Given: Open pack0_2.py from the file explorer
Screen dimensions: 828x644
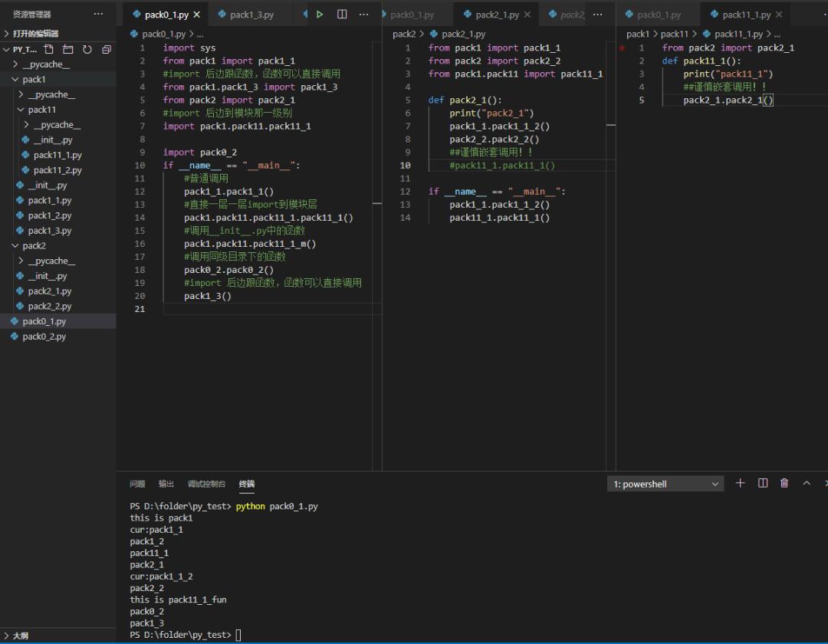Looking at the screenshot, I should tap(44, 337).
